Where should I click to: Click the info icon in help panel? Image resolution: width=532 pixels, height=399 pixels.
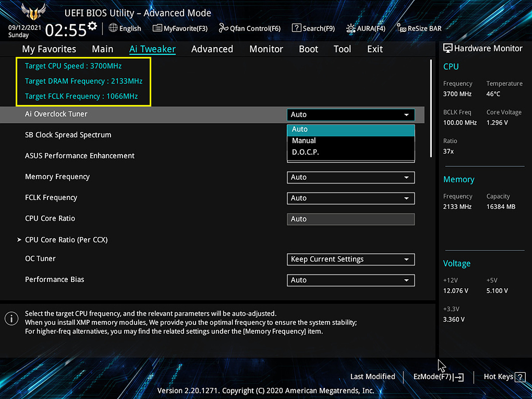click(x=12, y=318)
